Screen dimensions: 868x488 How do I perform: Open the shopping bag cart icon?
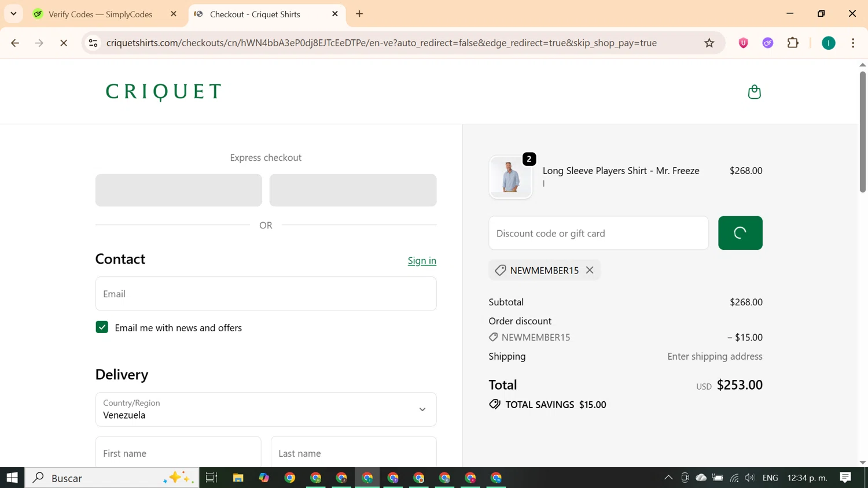(x=754, y=92)
